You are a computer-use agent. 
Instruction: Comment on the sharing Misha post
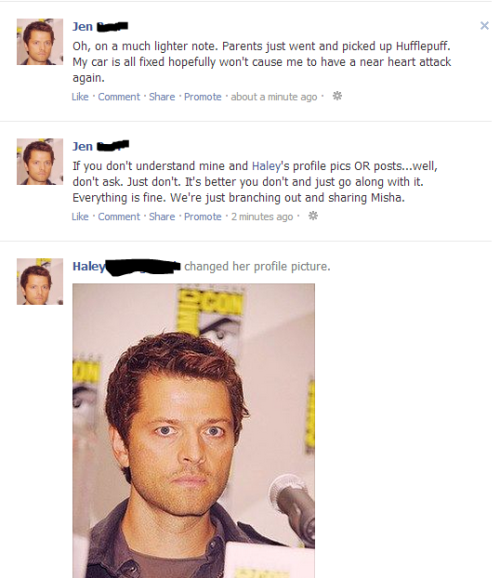119,216
